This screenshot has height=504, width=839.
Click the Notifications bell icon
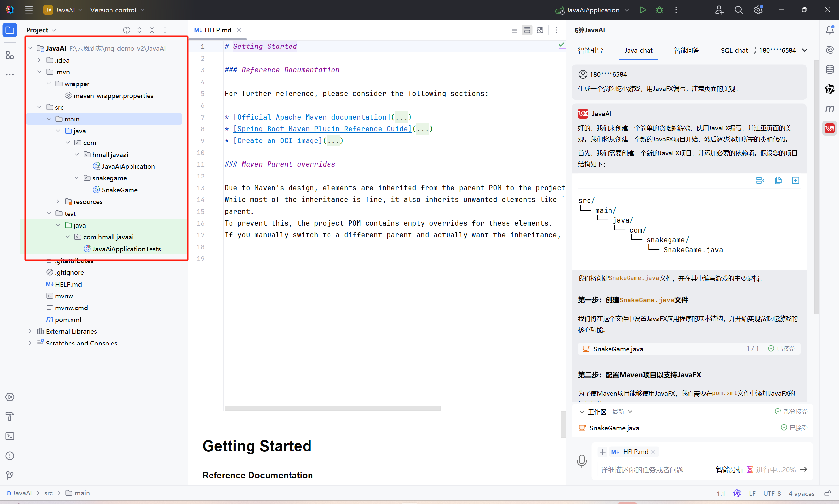tap(829, 30)
